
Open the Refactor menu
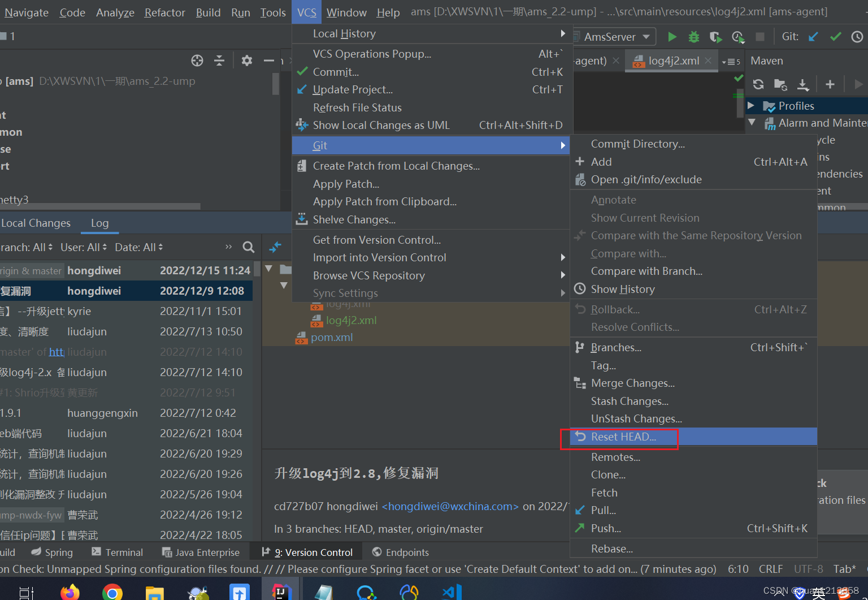[164, 12]
